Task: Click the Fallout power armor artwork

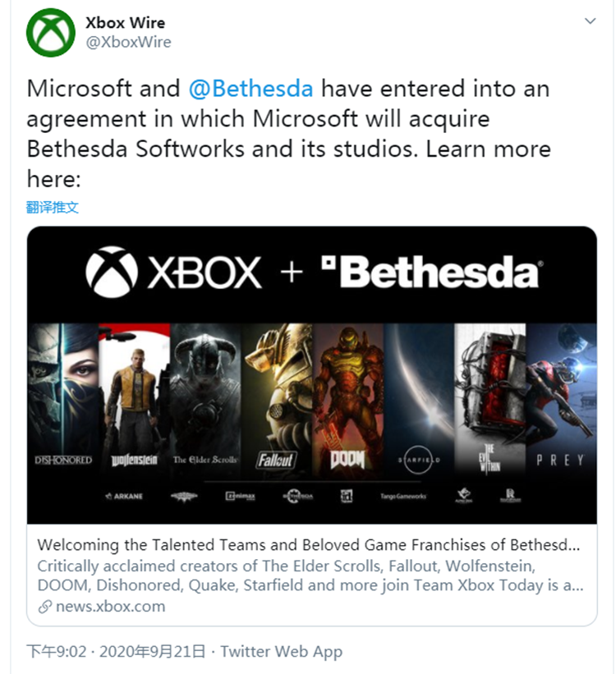Action: pos(278,394)
